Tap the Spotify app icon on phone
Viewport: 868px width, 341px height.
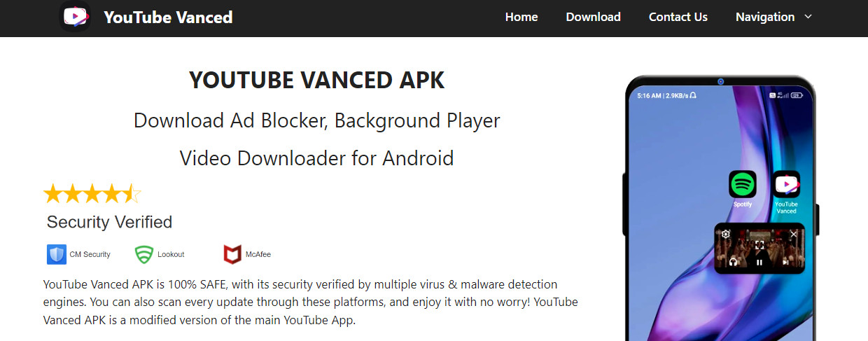(742, 184)
